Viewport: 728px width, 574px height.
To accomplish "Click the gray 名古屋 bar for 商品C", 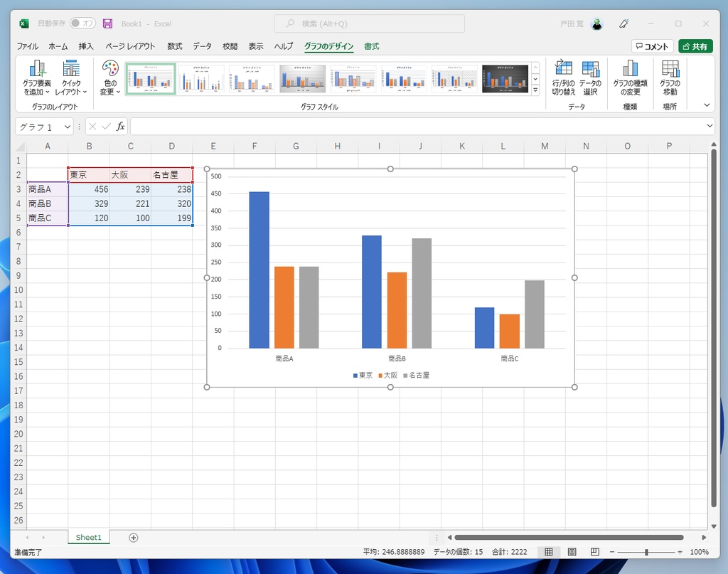I will click(x=535, y=314).
